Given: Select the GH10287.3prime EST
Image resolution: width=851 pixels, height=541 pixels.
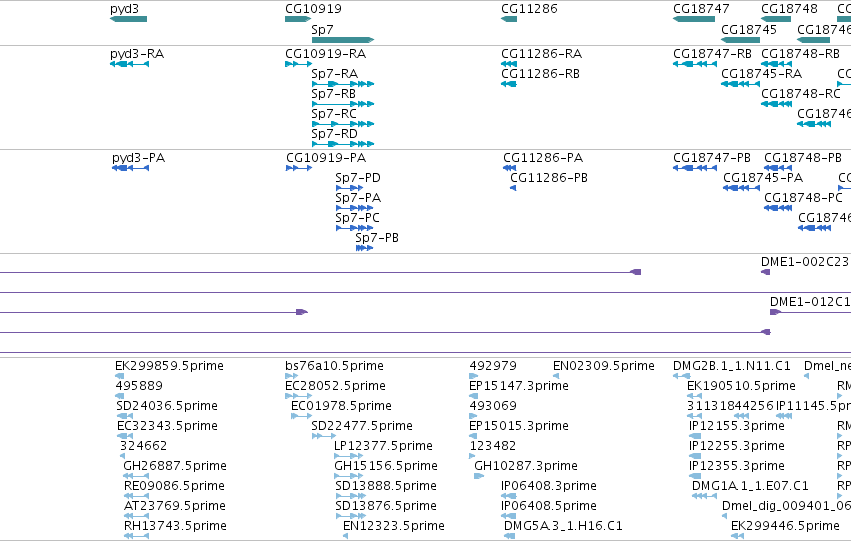Looking at the screenshot, I should click(479, 476).
